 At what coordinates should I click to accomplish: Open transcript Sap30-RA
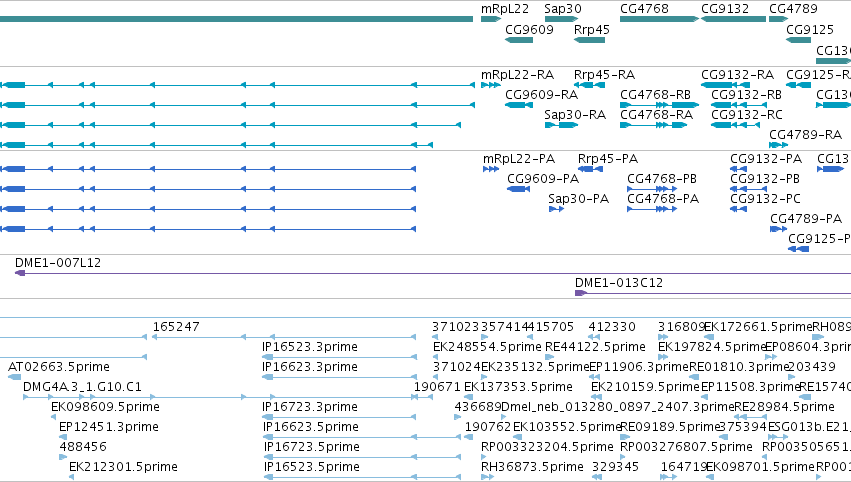click(x=575, y=115)
